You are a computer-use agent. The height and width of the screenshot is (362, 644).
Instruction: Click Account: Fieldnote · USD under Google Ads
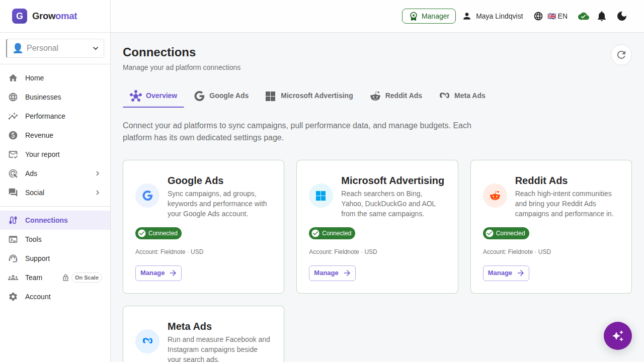point(170,252)
